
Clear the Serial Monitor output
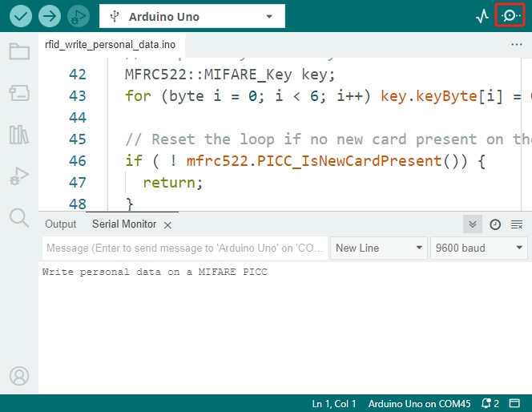[517, 224]
